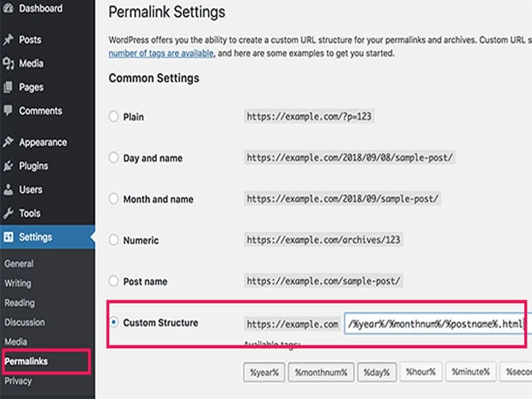The height and width of the screenshot is (399, 532).
Task: Insert the %year% tag button
Action: (x=264, y=373)
